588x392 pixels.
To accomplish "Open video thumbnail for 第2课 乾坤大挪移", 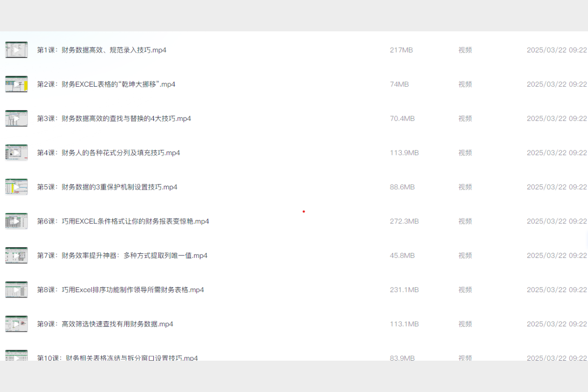I will [16, 84].
